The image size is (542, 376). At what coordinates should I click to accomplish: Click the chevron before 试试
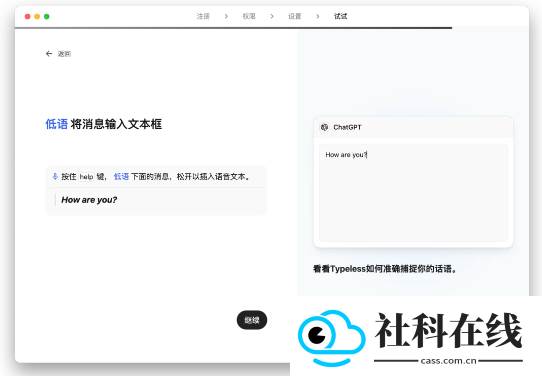click(x=317, y=16)
